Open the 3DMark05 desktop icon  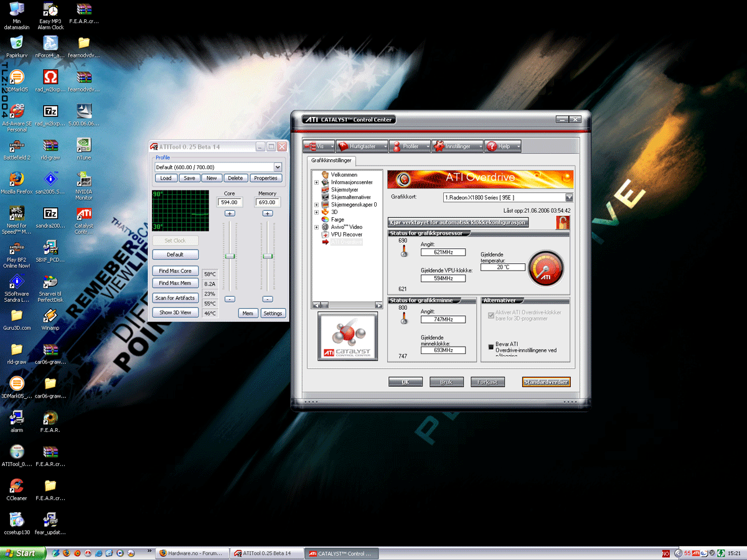(17, 78)
